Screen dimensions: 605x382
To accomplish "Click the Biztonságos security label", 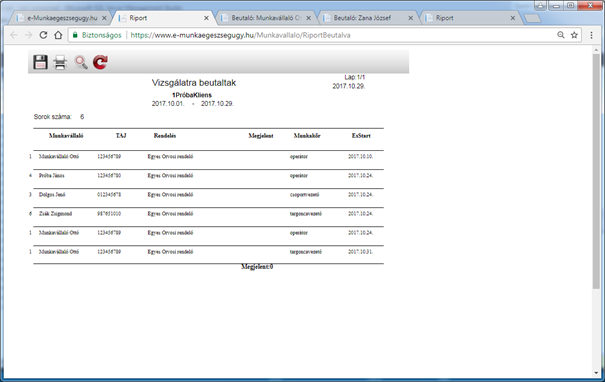I will click(101, 35).
